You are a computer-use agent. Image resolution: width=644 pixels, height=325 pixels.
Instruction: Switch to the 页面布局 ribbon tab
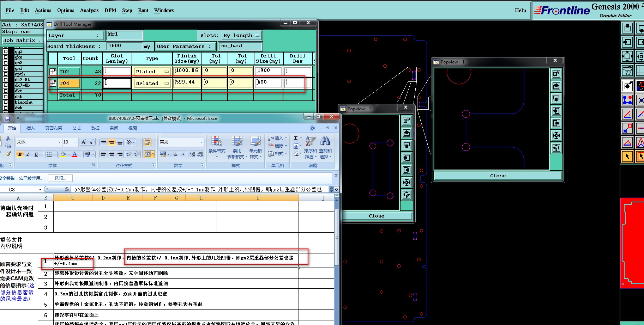click(x=53, y=128)
